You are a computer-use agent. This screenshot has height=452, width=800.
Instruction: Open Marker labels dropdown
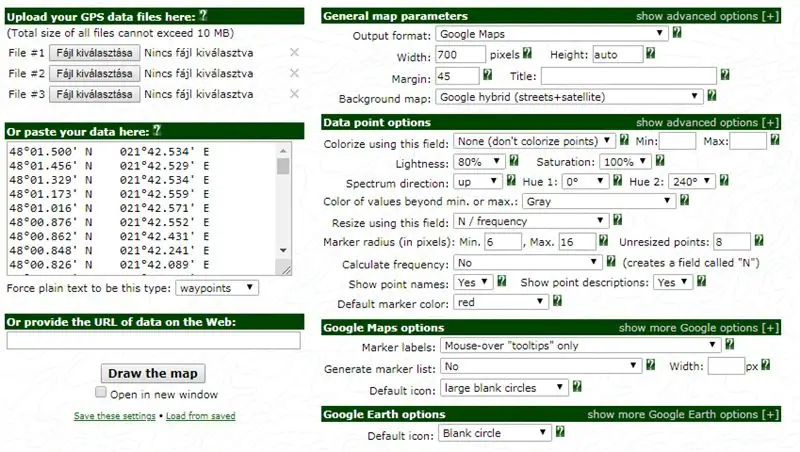[x=581, y=345]
